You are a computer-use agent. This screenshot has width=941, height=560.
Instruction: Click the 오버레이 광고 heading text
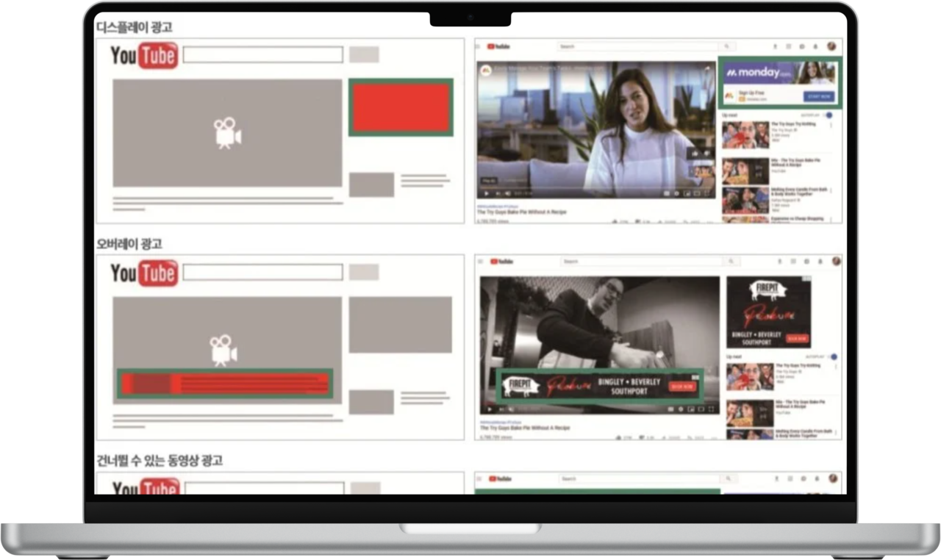click(x=129, y=244)
